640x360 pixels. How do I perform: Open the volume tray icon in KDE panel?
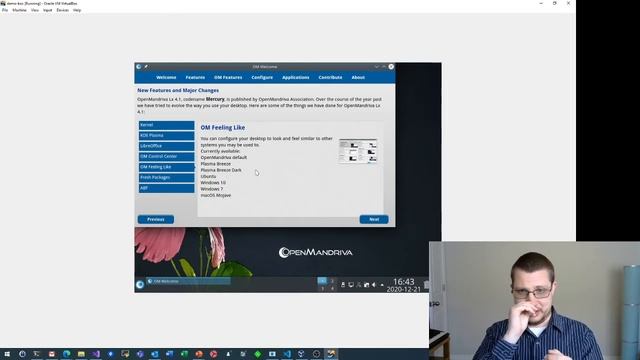tap(374, 285)
